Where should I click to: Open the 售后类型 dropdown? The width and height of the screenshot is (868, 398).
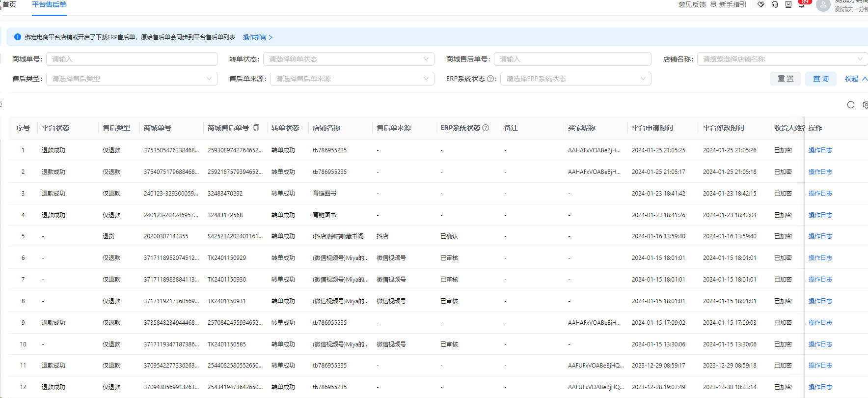[x=132, y=79]
